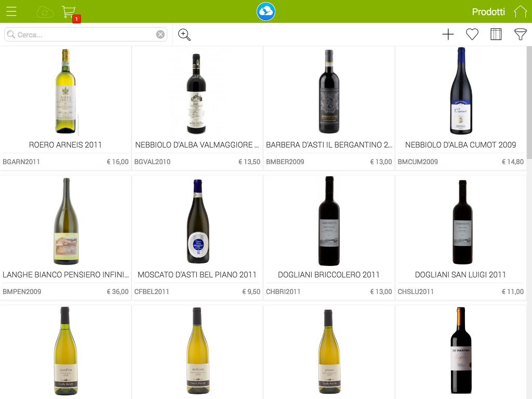Screen dimensions: 532x399
Task: Click the DOGLIANI SAN LUIGI 2011 title
Action: point(460,275)
